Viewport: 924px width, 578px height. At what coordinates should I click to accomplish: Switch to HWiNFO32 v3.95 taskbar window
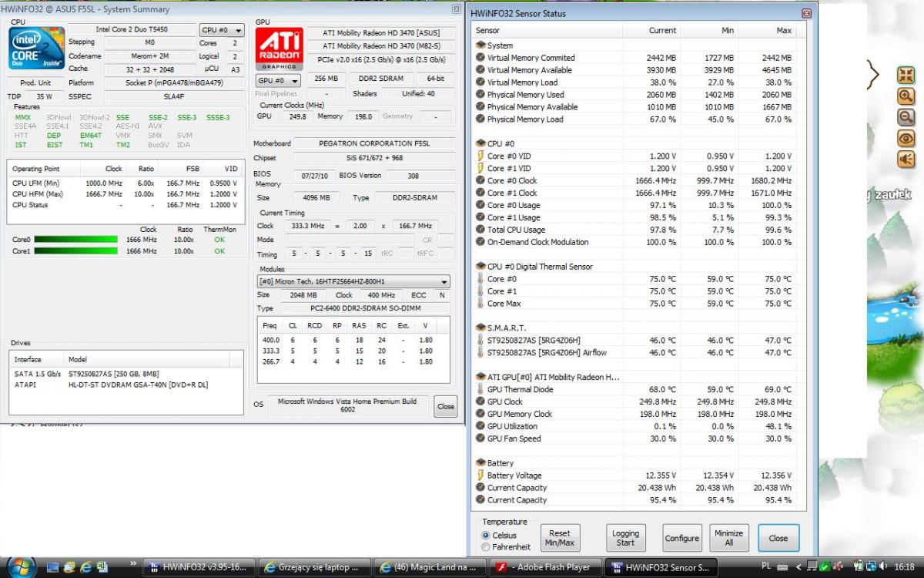click(x=199, y=568)
